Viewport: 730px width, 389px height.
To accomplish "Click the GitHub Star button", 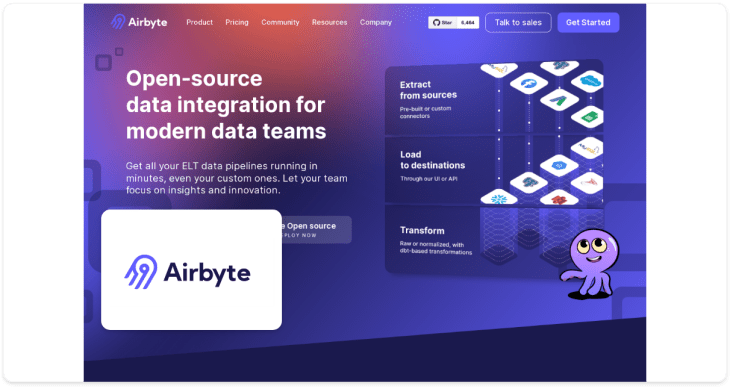I will [x=443, y=22].
